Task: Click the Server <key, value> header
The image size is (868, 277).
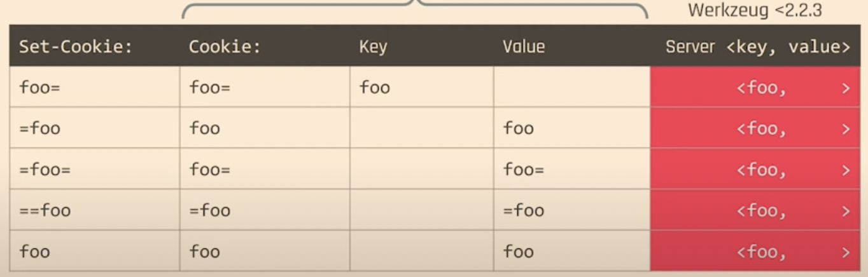Action: point(757,46)
